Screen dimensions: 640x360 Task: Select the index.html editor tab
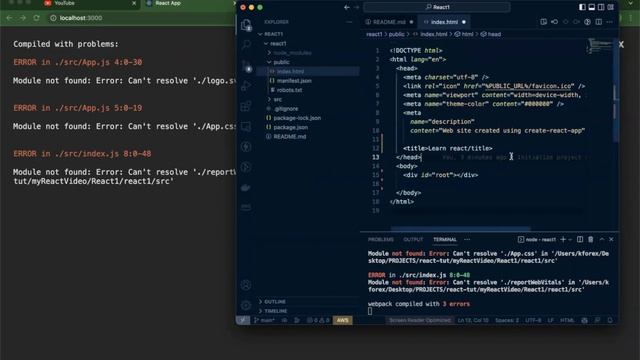pyautogui.click(x=444, y=22)
